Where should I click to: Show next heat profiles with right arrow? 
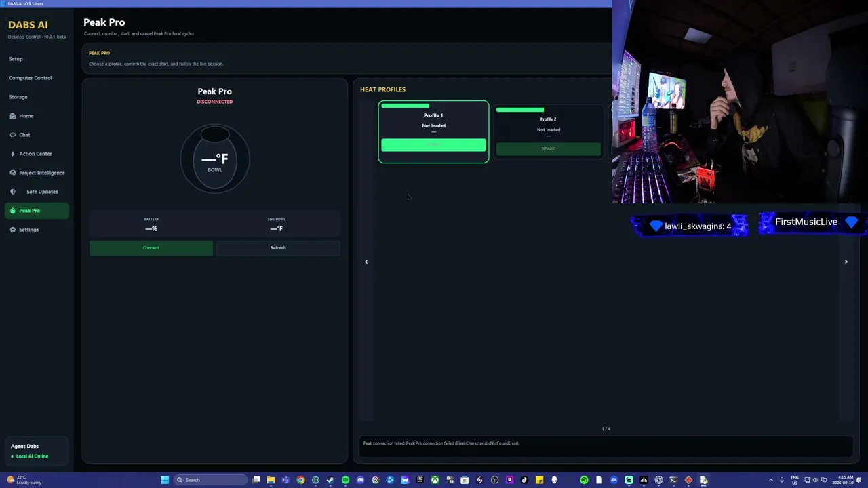pos(846,262)
